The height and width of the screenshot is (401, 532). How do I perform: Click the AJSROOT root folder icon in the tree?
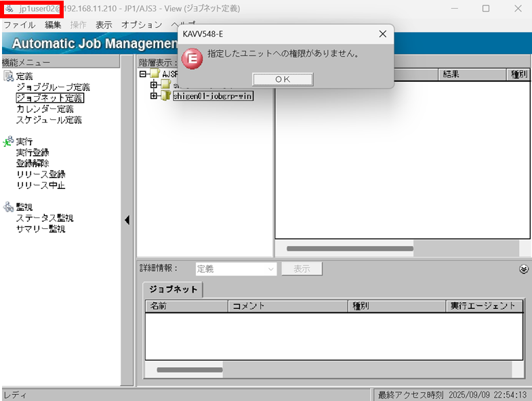(x=155, y=74)
